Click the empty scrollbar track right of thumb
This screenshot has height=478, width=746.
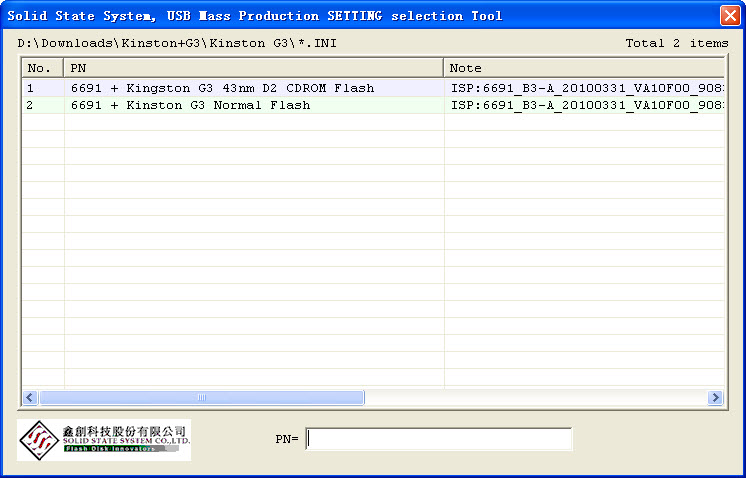pyautogui.click(x=535, y=397)
